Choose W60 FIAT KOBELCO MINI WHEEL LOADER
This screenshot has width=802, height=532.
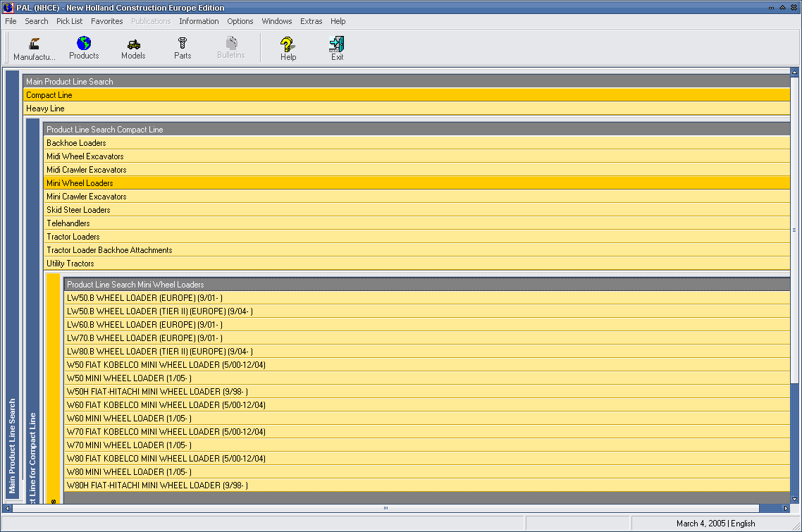click(x=427, y=405)
